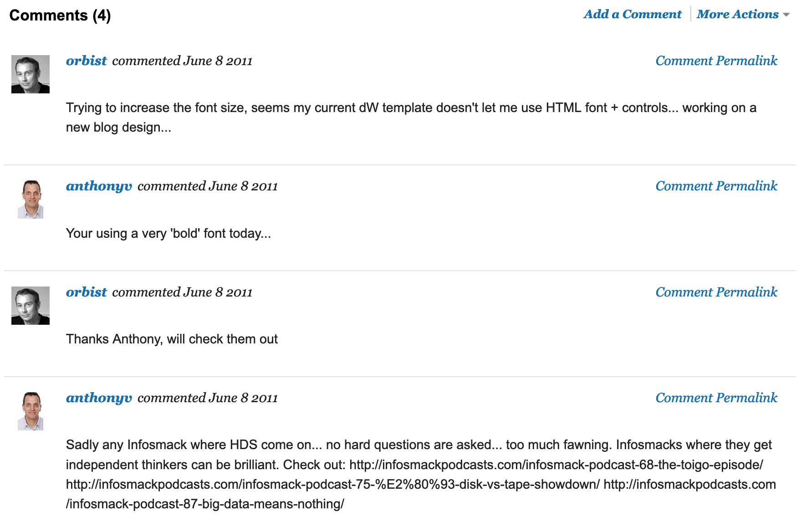806x532 pixels.
Task: Click anthonyv's avatar on the second comment
Action: pyautogui.click(x=31, y=199)
